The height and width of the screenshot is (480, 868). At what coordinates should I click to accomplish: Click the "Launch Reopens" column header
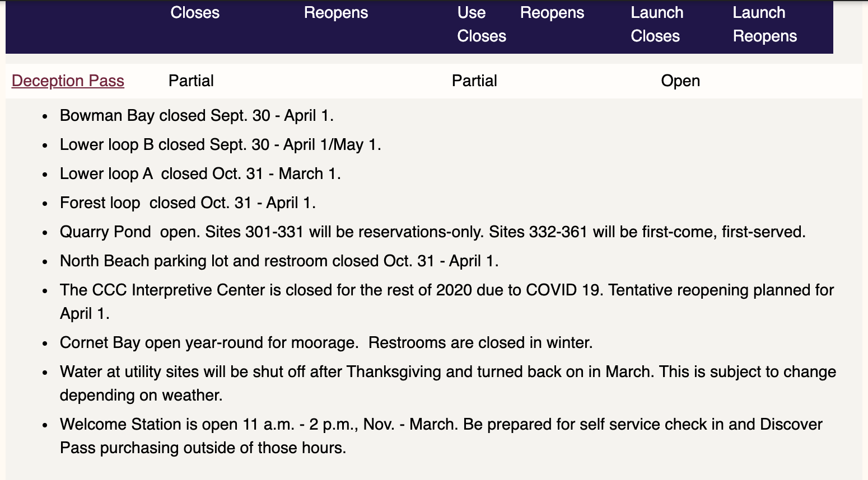[x=764, y=25]
